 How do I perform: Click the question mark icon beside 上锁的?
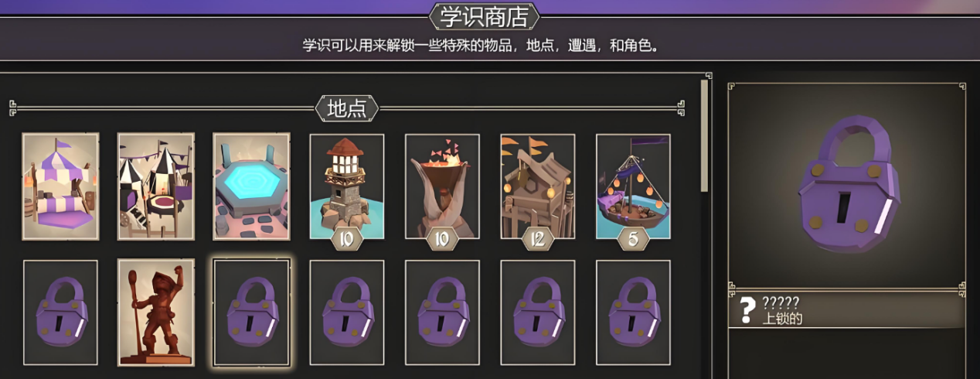[x=746, y=310]
